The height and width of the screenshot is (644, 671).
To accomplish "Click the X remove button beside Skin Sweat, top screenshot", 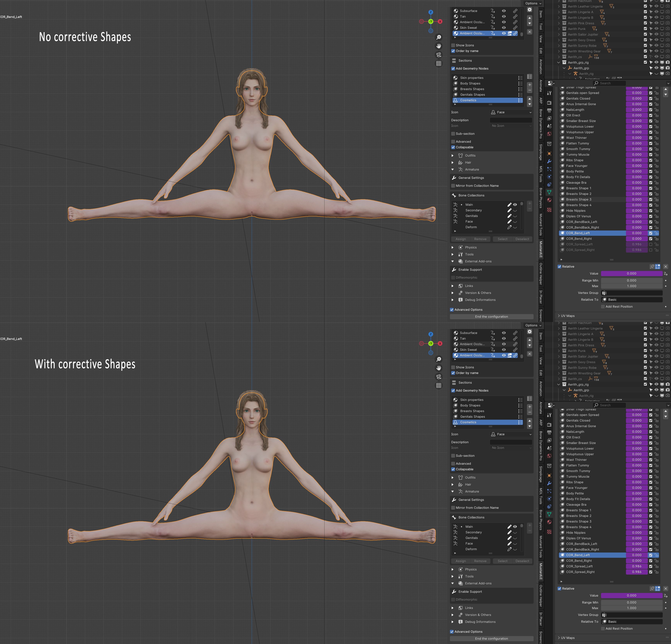I will point(530,32).
